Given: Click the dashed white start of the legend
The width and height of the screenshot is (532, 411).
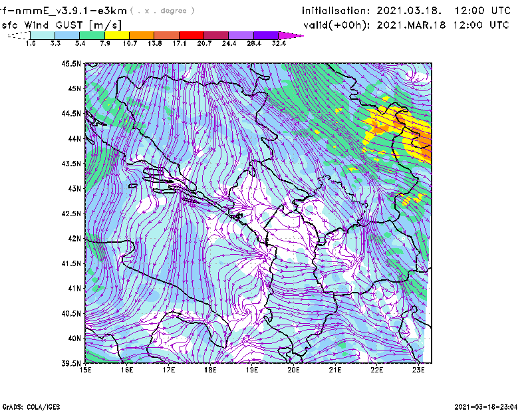Looking at the screenshot, I should click(19, 35).
